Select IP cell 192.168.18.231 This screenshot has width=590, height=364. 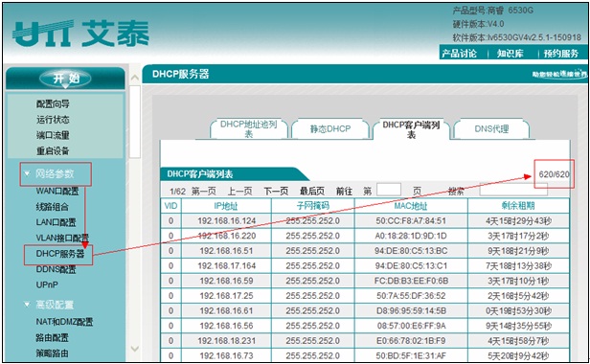click(226, 341)
